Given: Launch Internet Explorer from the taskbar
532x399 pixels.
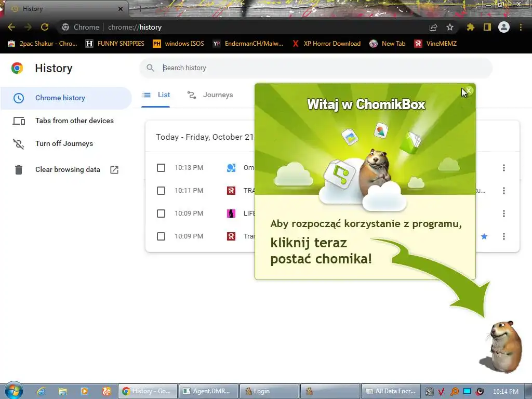Looking at the screenshot, I should 41,391.
